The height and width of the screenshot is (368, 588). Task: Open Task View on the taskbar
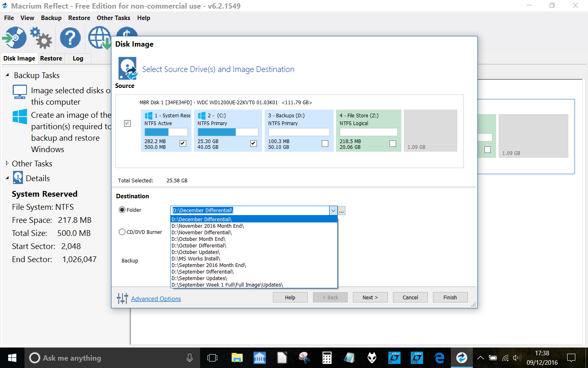coord(212,358)
